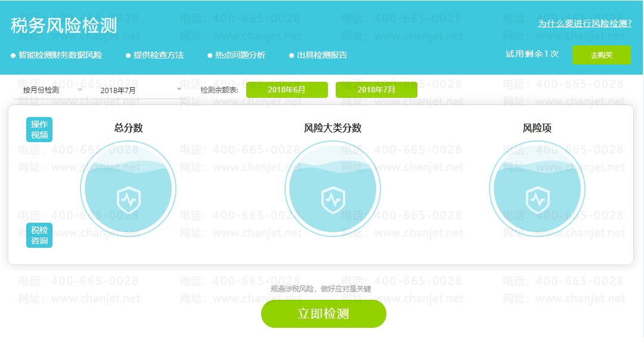Image resolution: width=644 pixels, height=338 pixels.
Task: Click the 立即检测 button
Action: coord(324,314)
